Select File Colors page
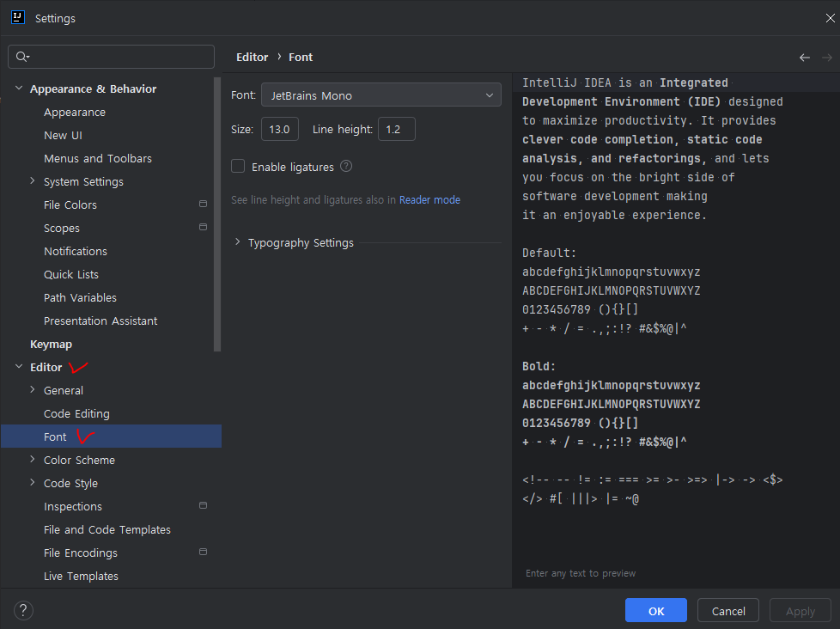This screenshot has width=840, height=629. 70,205
